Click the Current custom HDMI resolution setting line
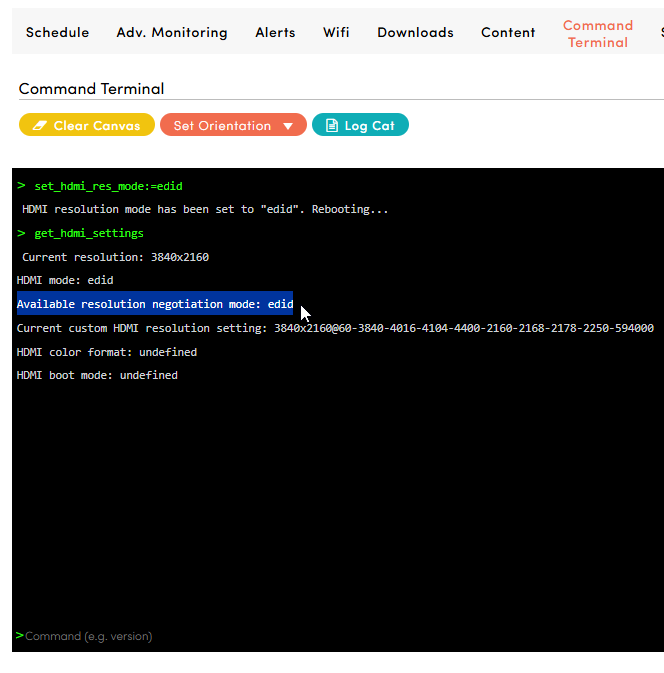 click(x=335, y=328)
